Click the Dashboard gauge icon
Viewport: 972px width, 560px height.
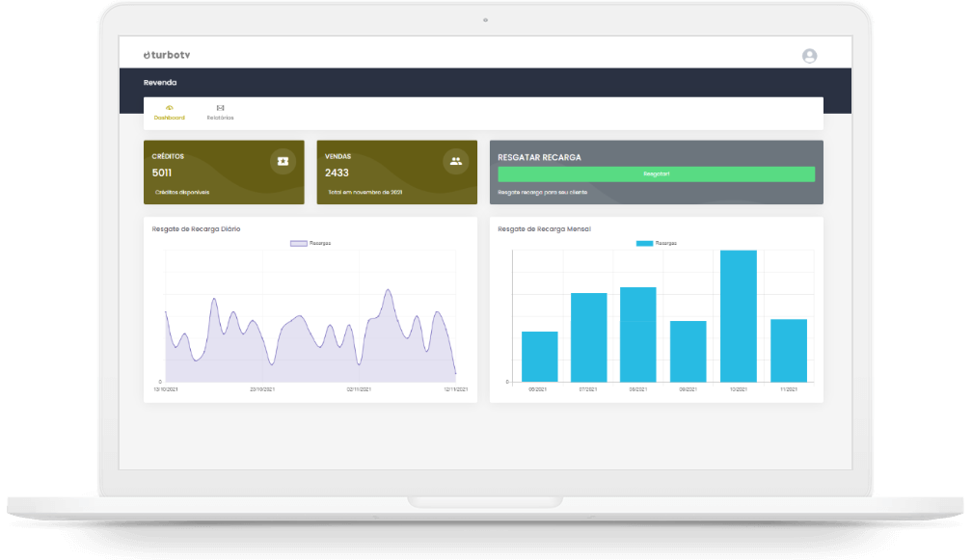(x=170, y=107)
